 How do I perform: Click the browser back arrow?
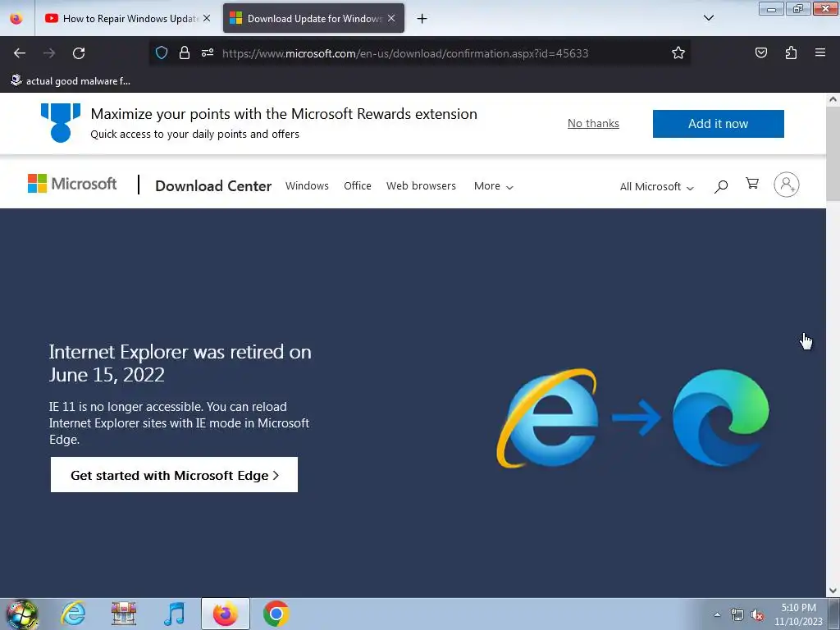pyautogui.click(x=20, y=53)
